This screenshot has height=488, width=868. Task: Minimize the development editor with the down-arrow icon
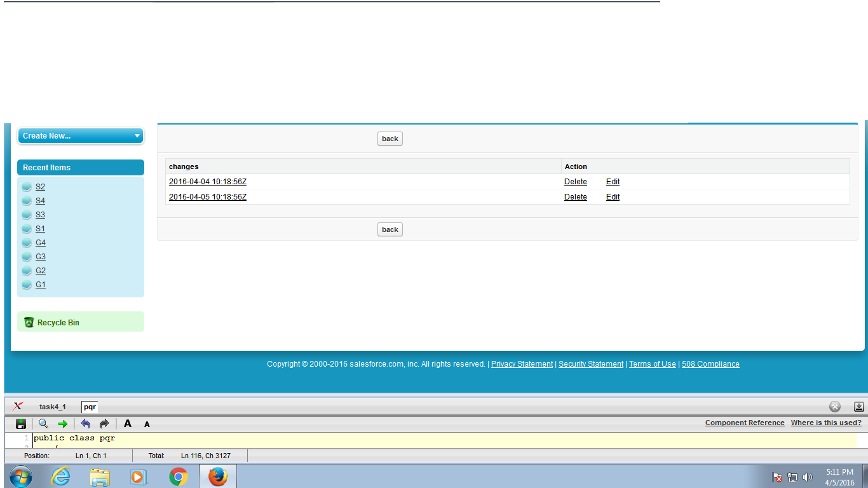pos(858,407)
